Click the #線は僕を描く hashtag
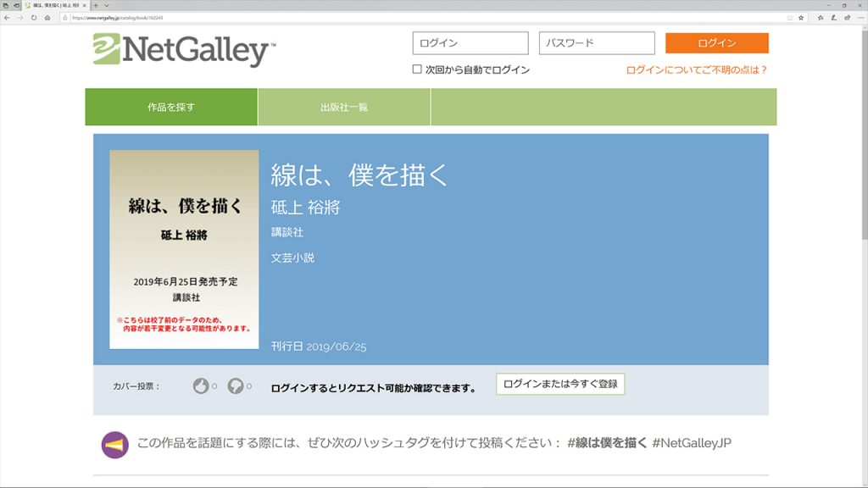Image resolution: width=868 pixels, height=488 pixels. click(607, 442)
